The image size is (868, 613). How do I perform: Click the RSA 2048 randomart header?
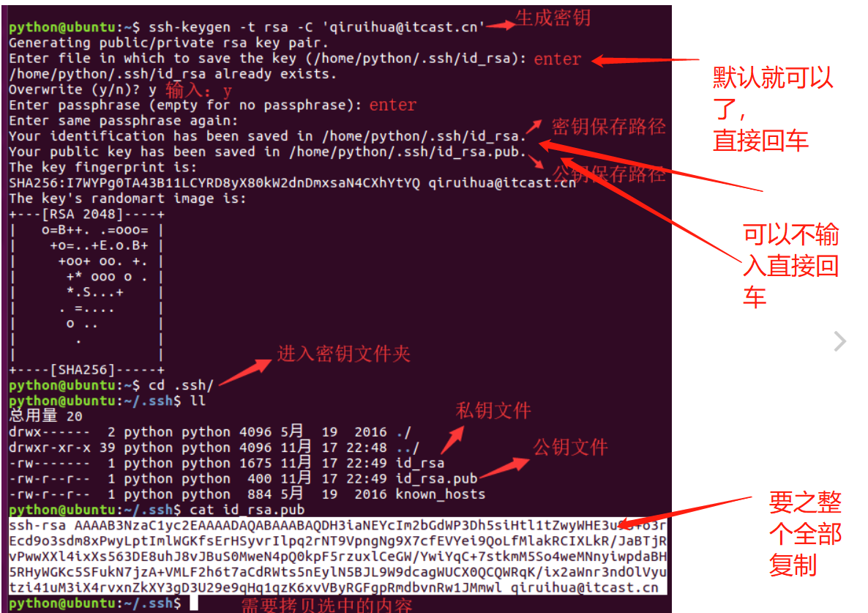[87, 215]
